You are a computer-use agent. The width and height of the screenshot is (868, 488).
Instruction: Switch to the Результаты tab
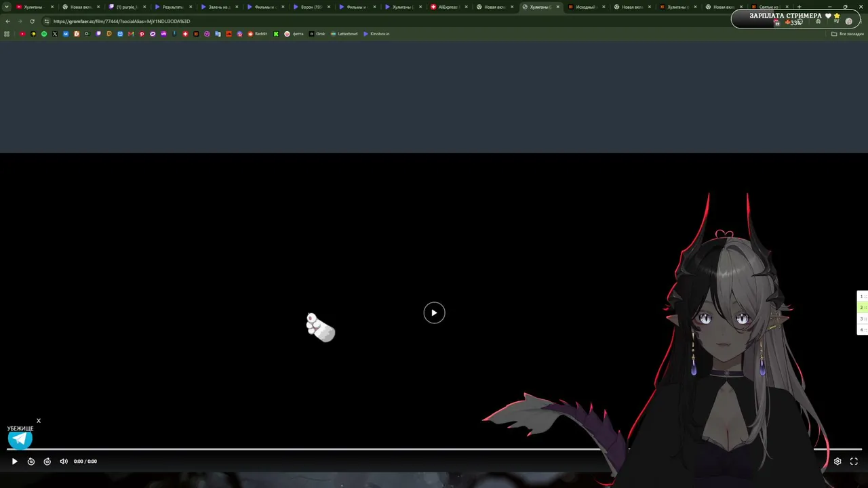(x=173, y=7)
